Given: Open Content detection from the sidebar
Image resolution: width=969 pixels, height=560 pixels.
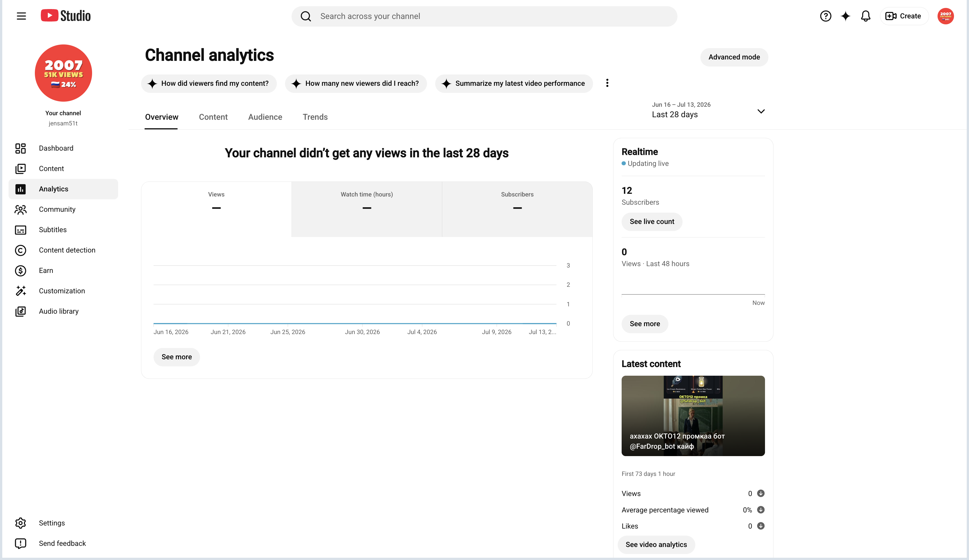Looking at the screenshot, I should 63,250.
